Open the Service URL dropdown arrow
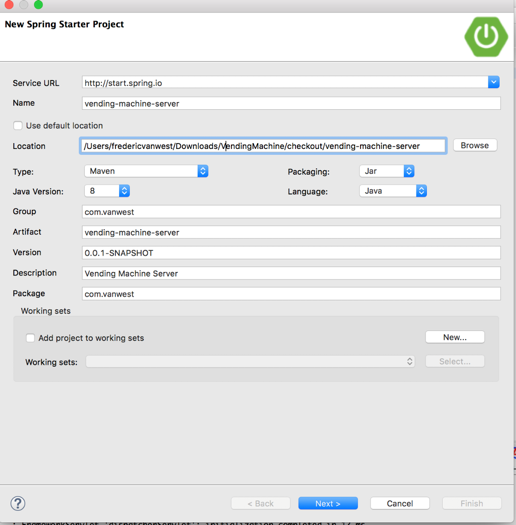This screenshot has width=516, height=525. pos(494,82)
